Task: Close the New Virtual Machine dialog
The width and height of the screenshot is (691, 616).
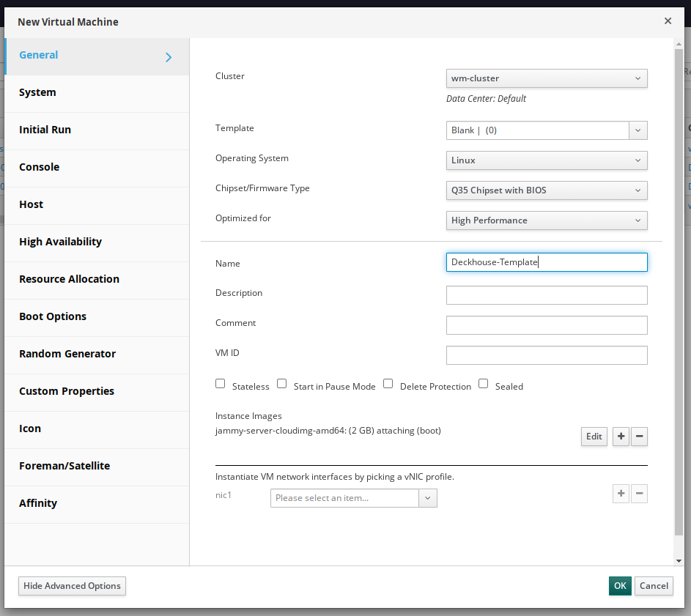Action: 668,21
